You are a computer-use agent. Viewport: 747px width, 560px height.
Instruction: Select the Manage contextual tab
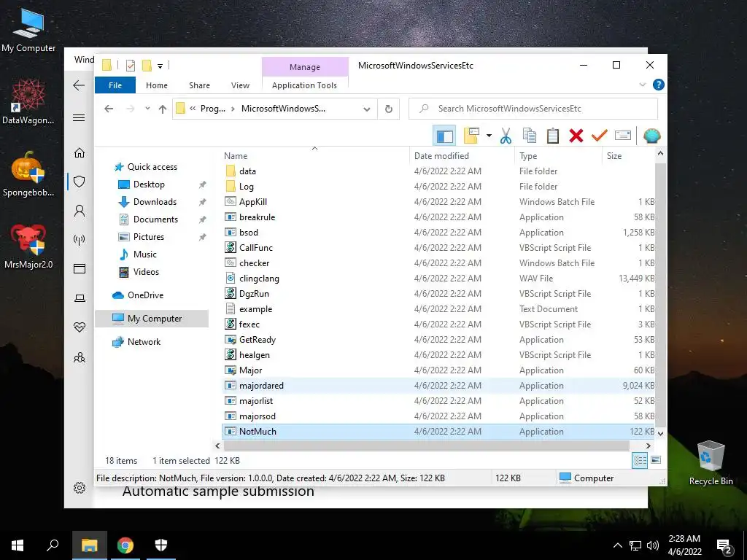point(305,67)
